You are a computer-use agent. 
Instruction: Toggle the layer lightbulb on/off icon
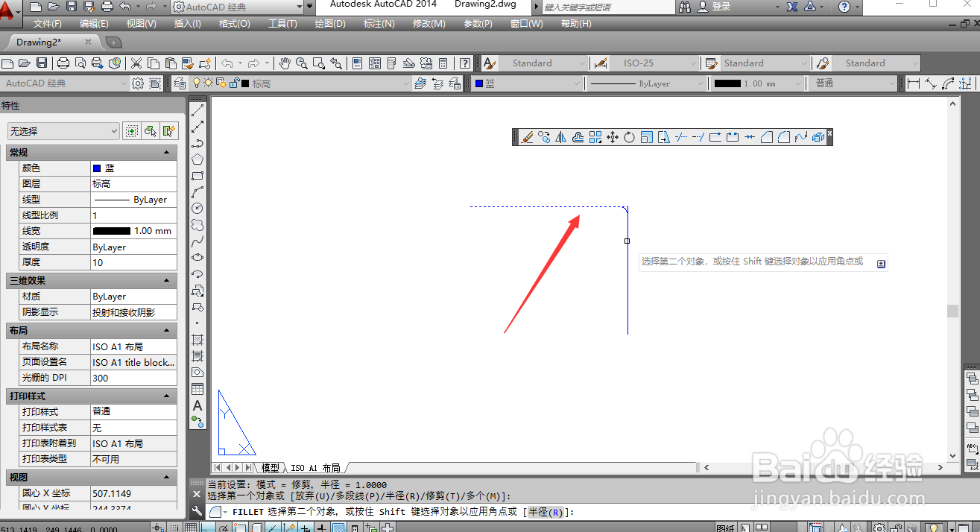tap(197, 83)
